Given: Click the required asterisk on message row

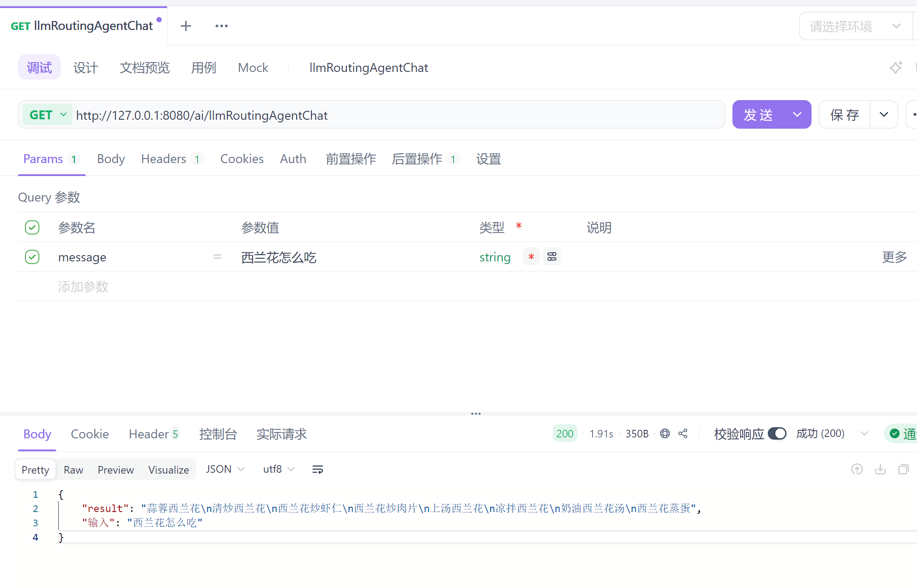Looking at the screenshot, I should pos(531,257).
